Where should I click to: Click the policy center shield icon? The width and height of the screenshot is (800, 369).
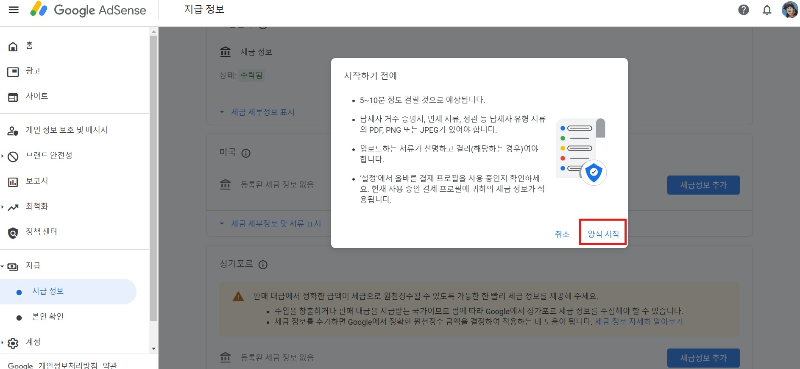pos(13,233)
